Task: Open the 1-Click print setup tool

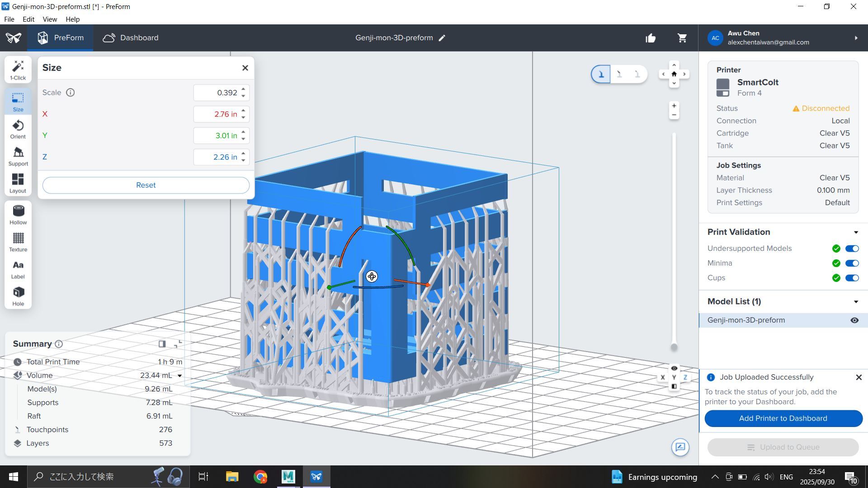Action: 18,70
